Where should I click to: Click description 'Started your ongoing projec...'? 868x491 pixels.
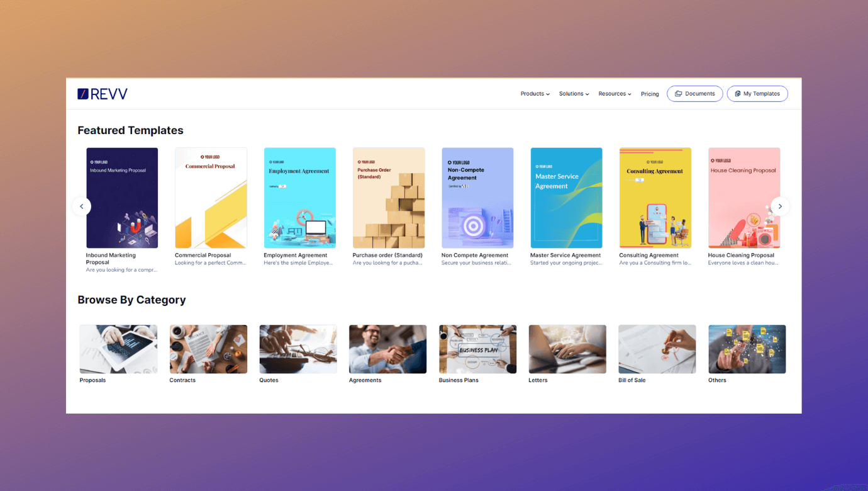pos(566,263)
